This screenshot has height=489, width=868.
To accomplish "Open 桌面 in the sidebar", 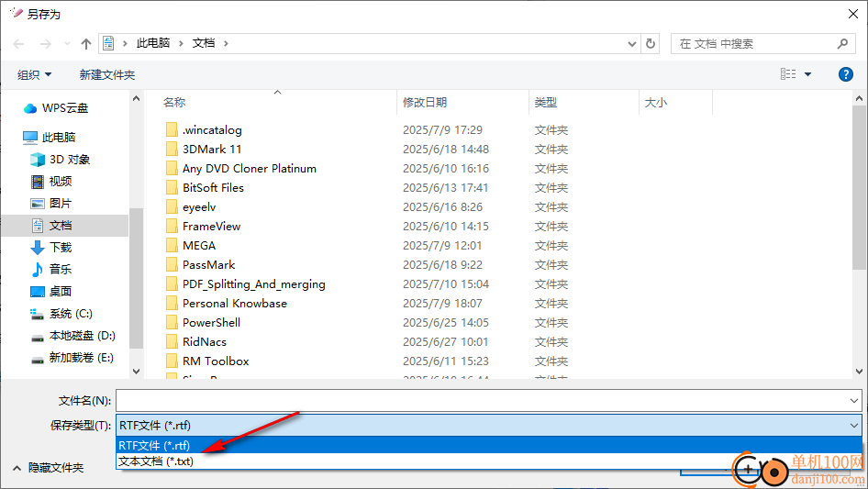I will coord(51,292).
